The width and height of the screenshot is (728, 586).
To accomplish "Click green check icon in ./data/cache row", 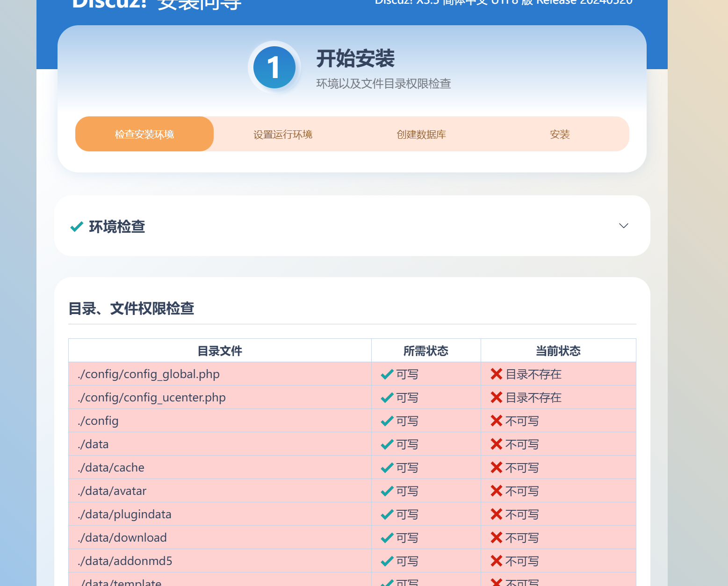I will [x=387, y=468].
